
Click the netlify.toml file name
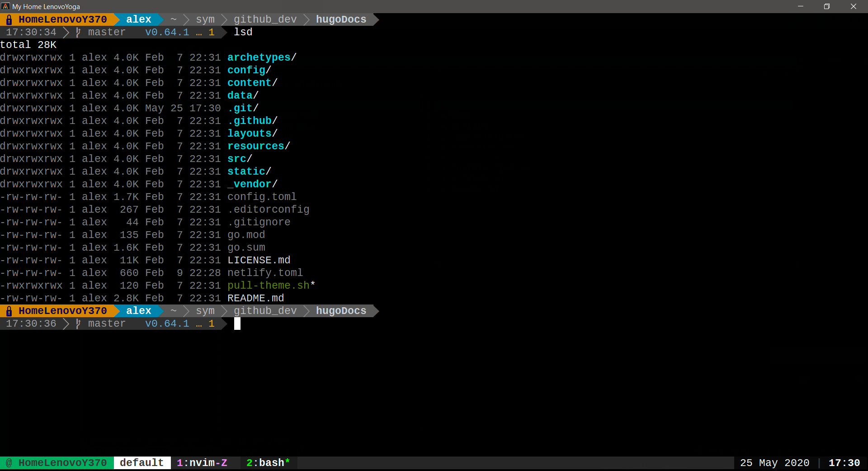tap(265, 273)
